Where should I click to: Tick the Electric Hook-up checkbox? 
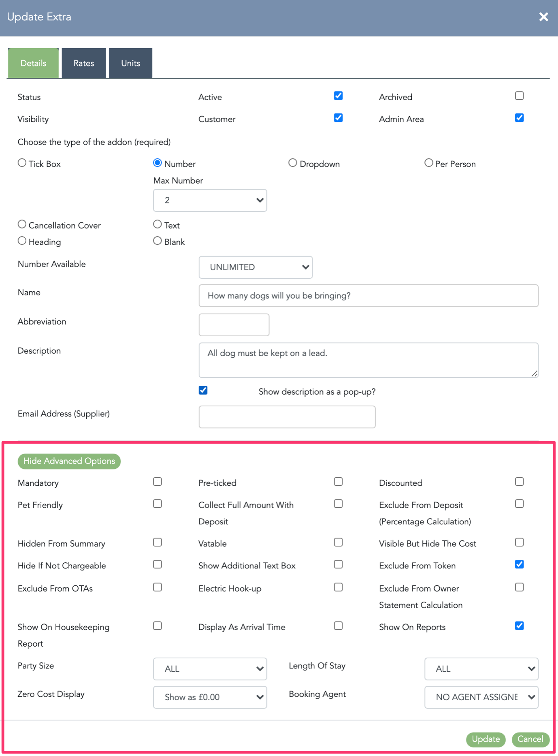(x=338, y=587)
